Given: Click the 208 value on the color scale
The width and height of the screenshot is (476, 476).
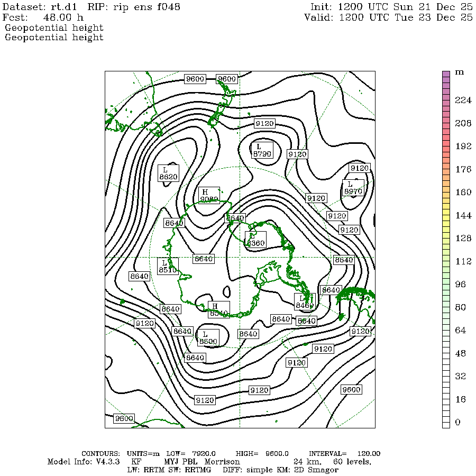Looking at the screenshot, I should tap(463, 123).
